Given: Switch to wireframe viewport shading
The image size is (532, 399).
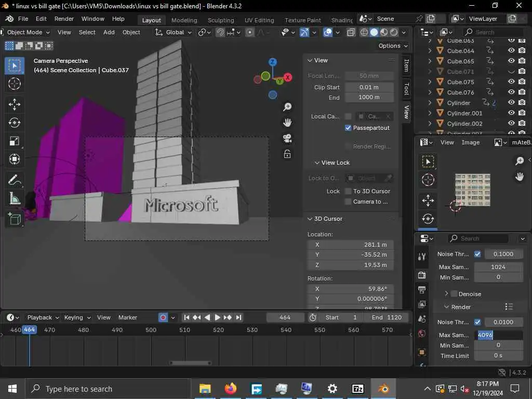Looking at the screenshot, I should click(x=364, y=32).
